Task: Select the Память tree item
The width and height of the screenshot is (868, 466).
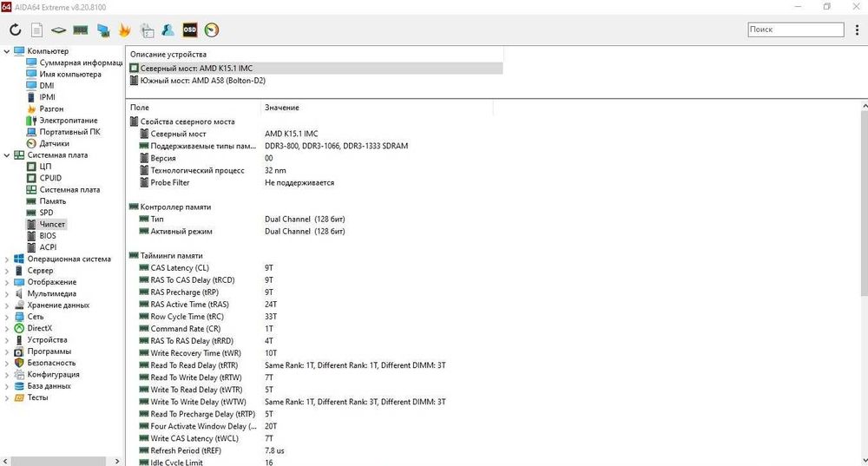Action: click(x=53, y=201)
